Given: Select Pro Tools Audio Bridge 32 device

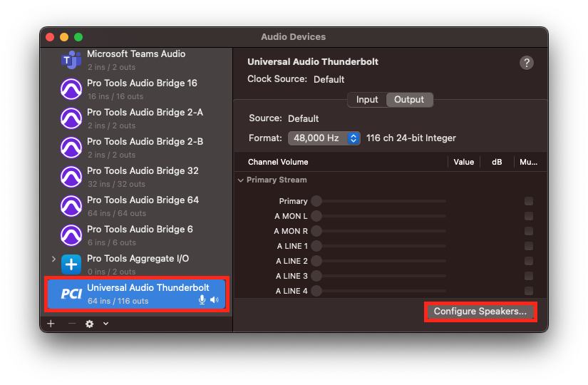Looking at the screenshot, I should 138,177.
